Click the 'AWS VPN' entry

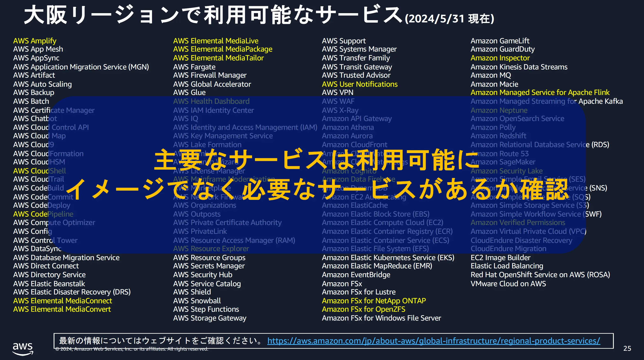point(338,92)
